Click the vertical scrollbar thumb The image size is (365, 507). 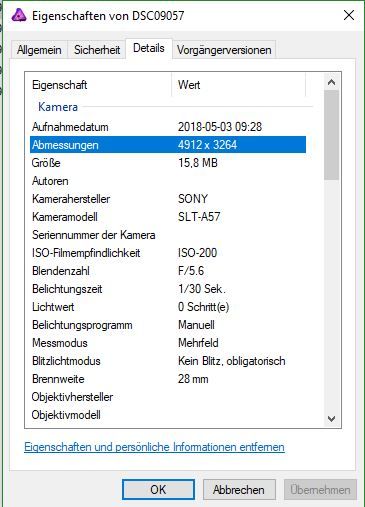click(x=331, y=135)
